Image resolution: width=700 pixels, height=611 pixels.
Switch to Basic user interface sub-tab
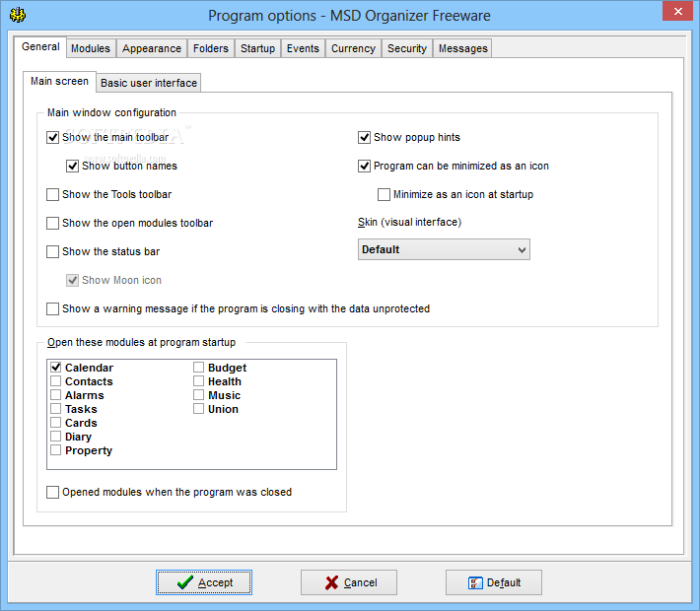tap(149, 83)
